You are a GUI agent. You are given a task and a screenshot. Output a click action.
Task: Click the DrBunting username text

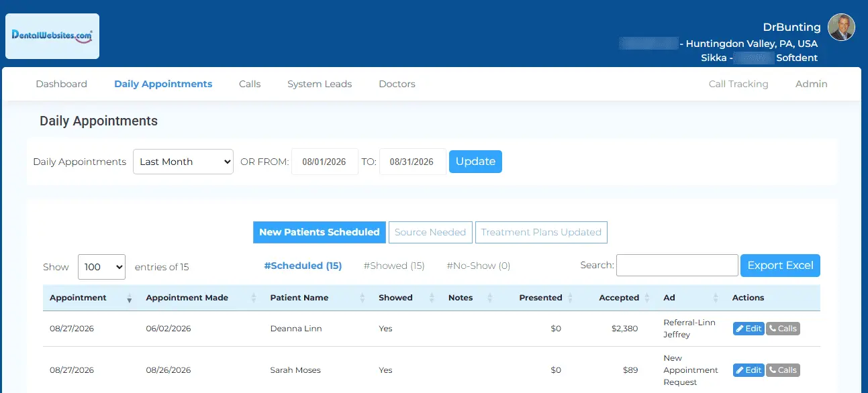791,27
